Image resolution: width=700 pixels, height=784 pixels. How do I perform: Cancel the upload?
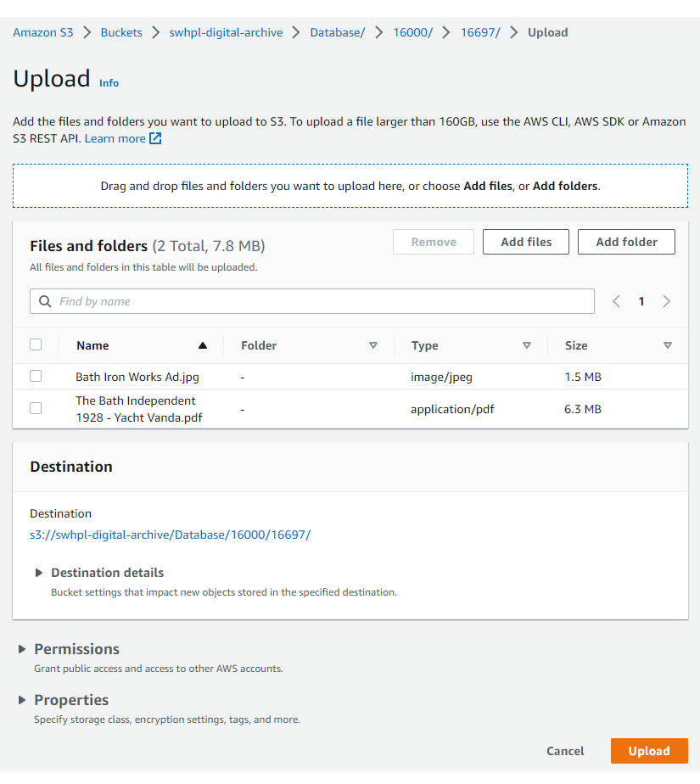(x=565, y=751)
